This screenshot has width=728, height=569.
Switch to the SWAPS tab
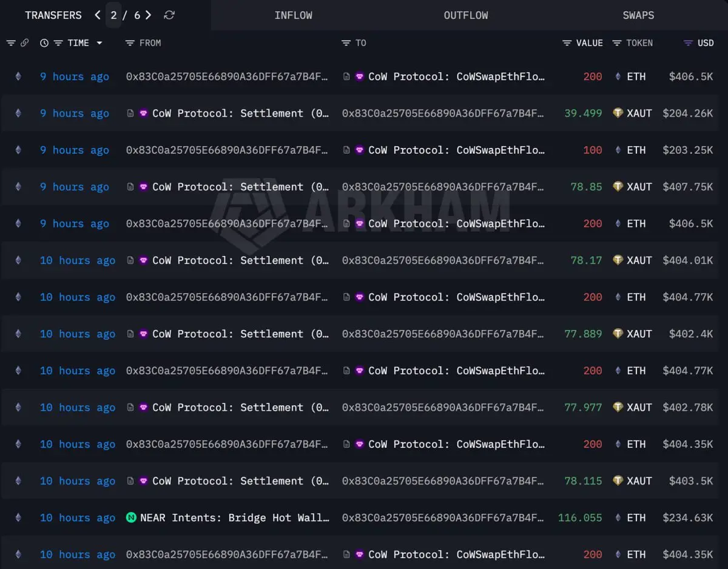coord(638,15)
